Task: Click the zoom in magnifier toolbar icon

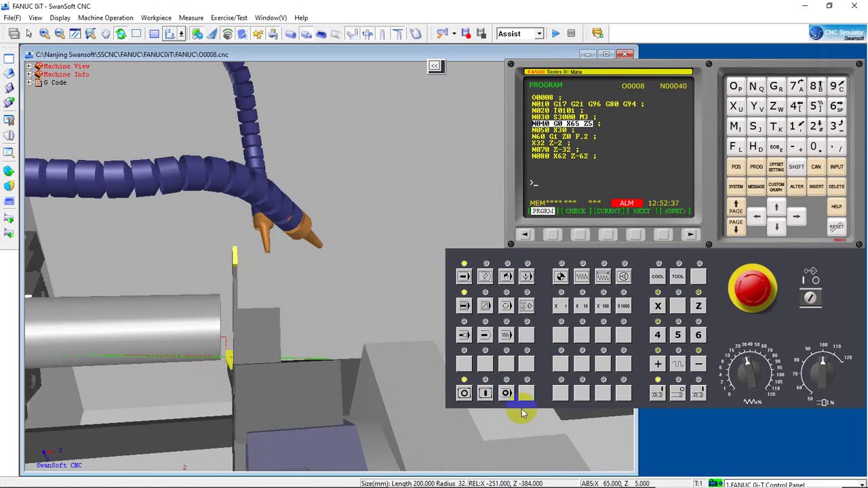Action: click(45, 34)
